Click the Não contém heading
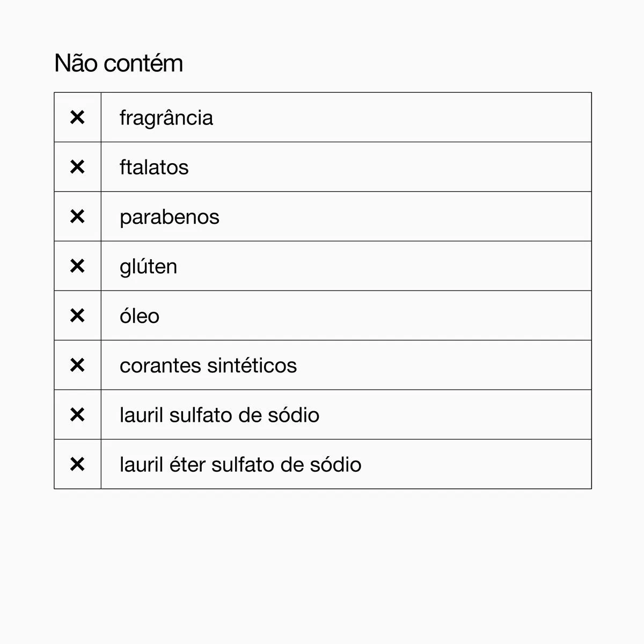The width and height of the screenshot is (644, 644). pyautogui.click(x=119, y=63)
